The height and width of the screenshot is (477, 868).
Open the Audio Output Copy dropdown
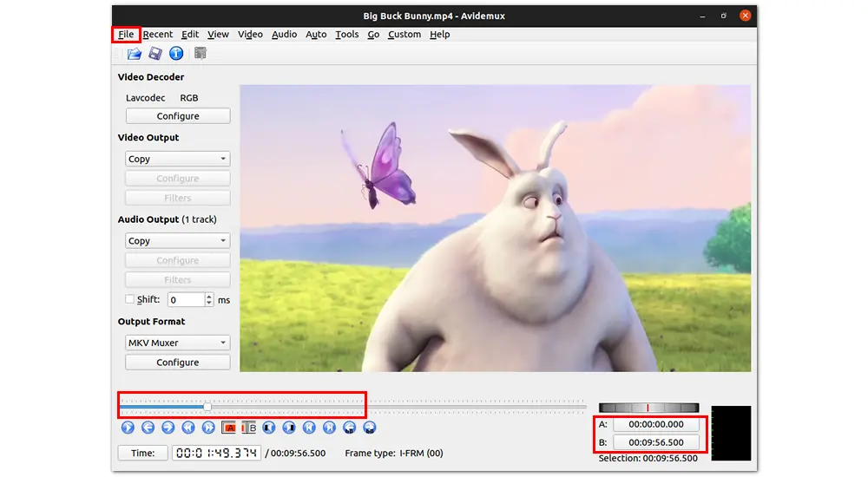177,241
